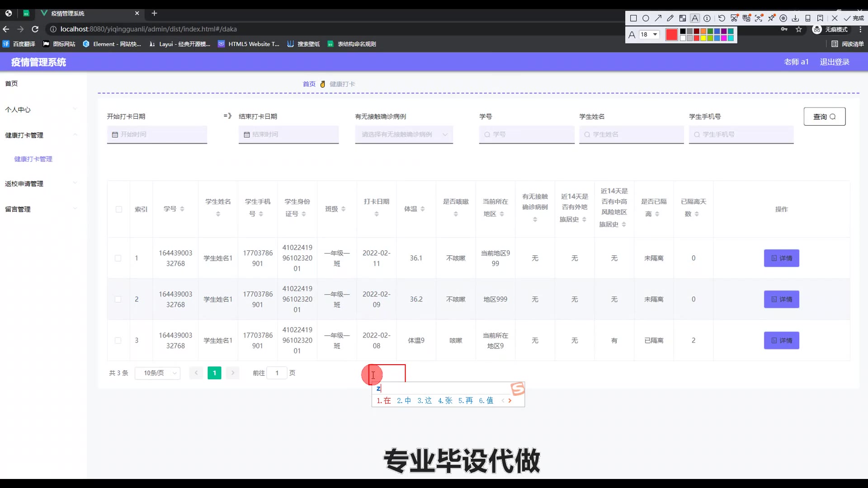Click the 学生手机号 search input
This screenshot has width=868, height=488.
[741, 135]
